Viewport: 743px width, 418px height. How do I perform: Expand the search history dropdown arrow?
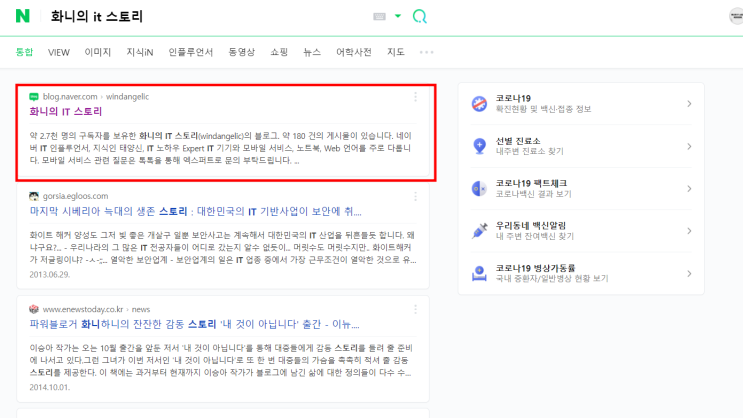398,16
